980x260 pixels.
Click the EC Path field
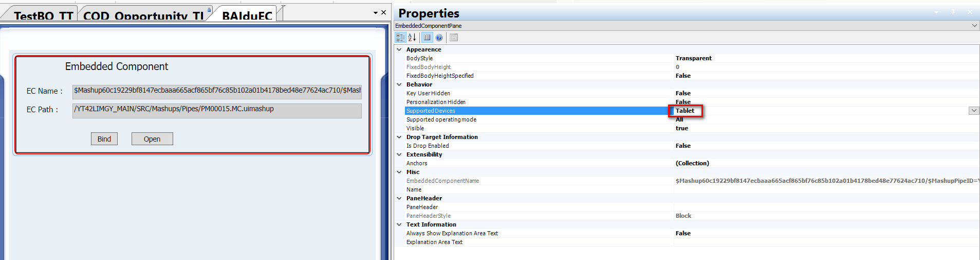pyautogui.click(x=217, y=111)
